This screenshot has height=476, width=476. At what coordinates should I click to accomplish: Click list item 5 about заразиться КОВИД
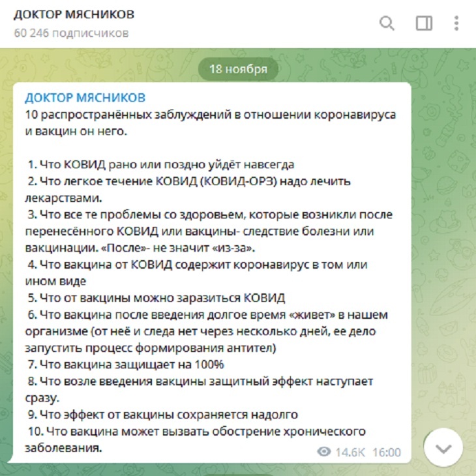tap(156, 298)
